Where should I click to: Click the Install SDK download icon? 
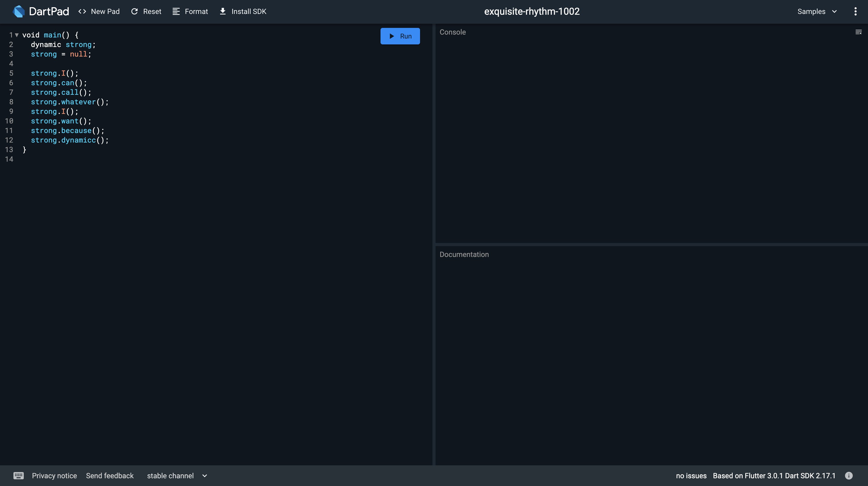223,11
